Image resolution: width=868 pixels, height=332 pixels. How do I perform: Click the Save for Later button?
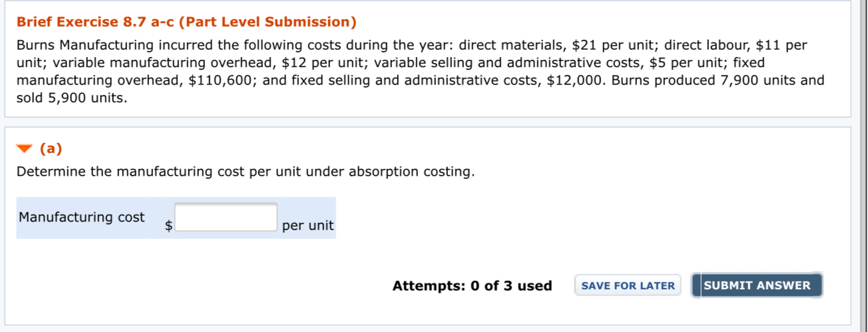point(628,285)
